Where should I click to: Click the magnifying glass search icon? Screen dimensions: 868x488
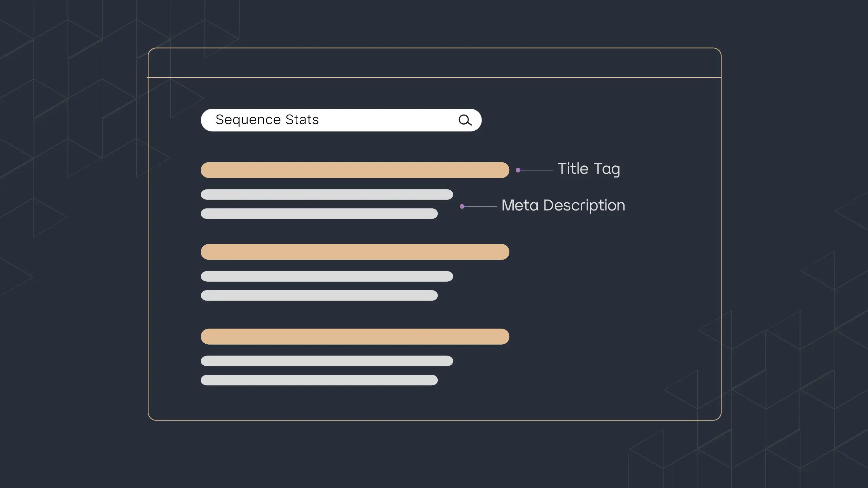465,120
